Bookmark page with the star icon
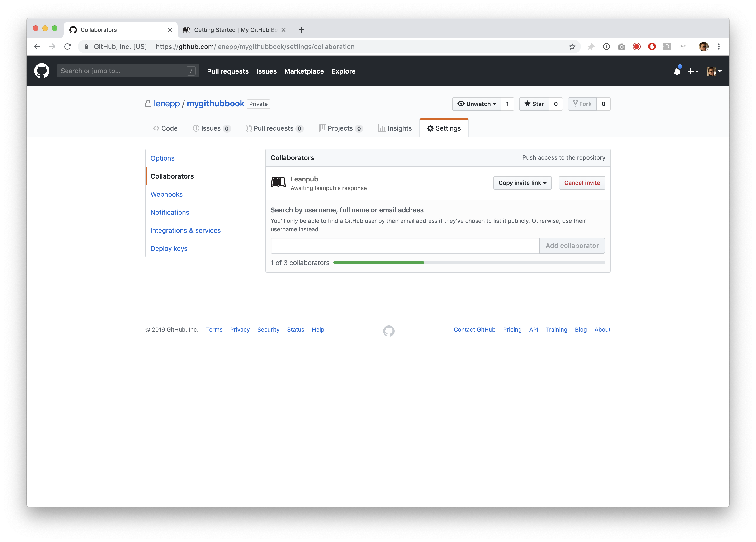The height and width of the screenshot is (542, 756). (x=572, y=47)
